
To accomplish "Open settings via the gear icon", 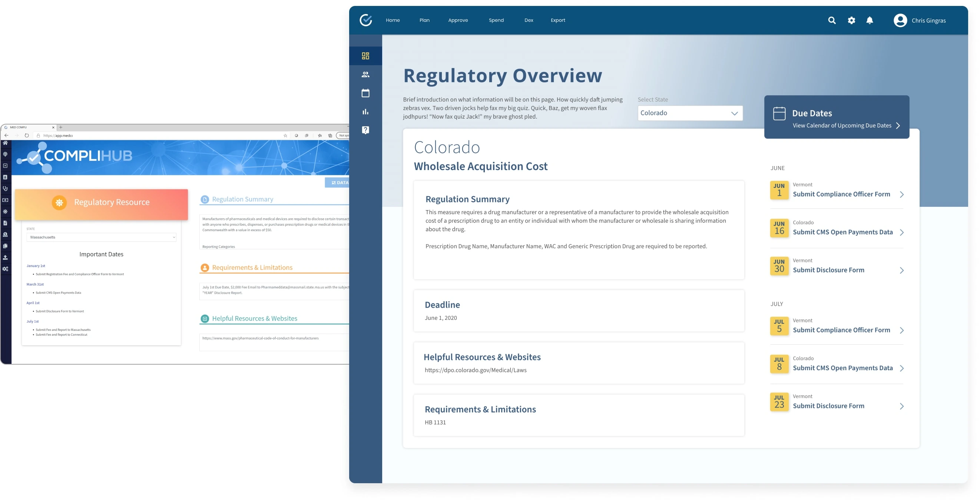I will click(x=851, y=20).
